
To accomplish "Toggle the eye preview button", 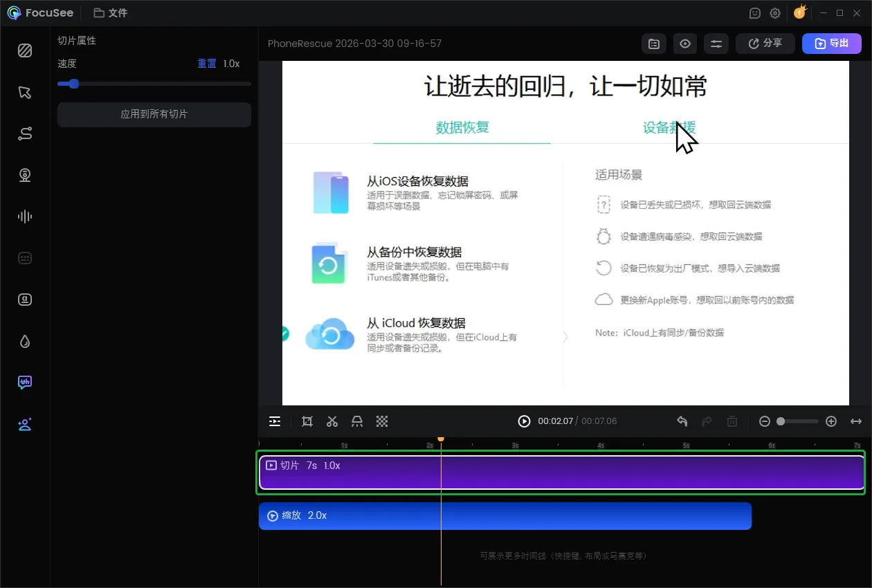I will coord(685,44).
